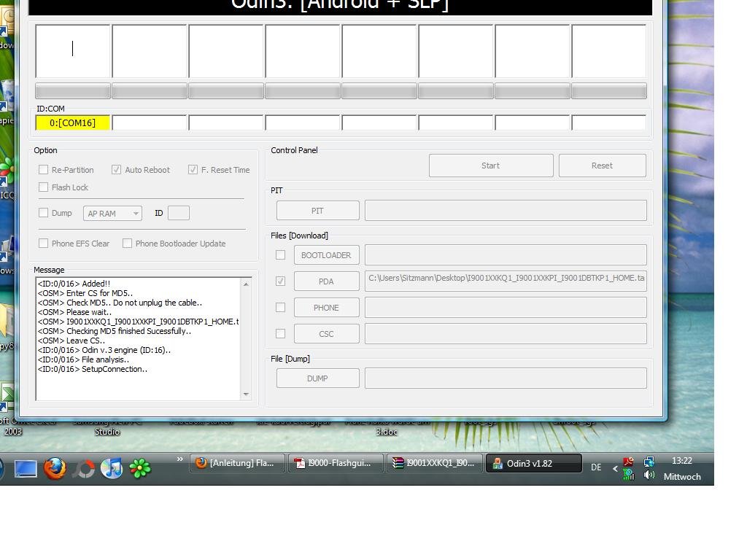
Task: Click the Show Desktop icon in quick launch
Action: pyautogui.click(x=26, y=469)
